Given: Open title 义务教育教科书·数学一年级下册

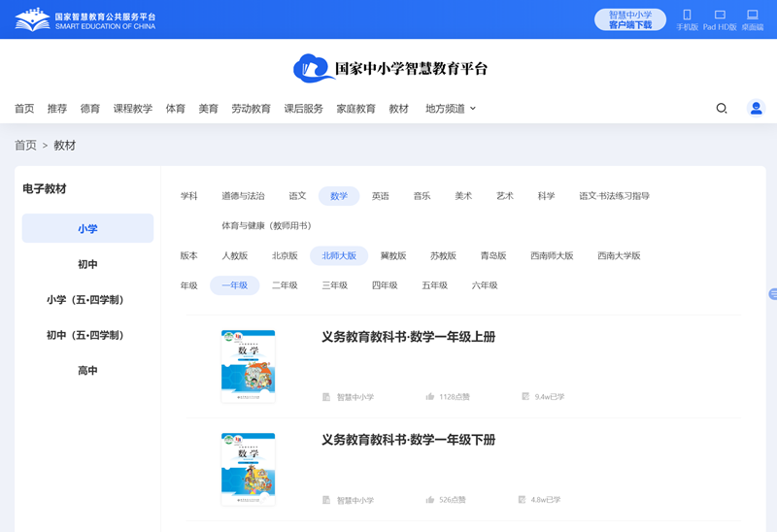Looking at the screenshot, I should pos(408,440).
